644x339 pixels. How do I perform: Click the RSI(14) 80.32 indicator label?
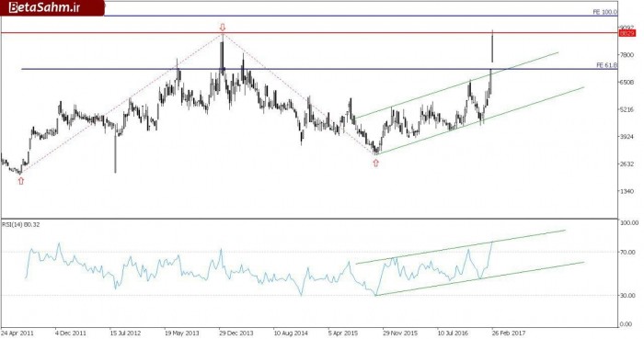point(20,225)
